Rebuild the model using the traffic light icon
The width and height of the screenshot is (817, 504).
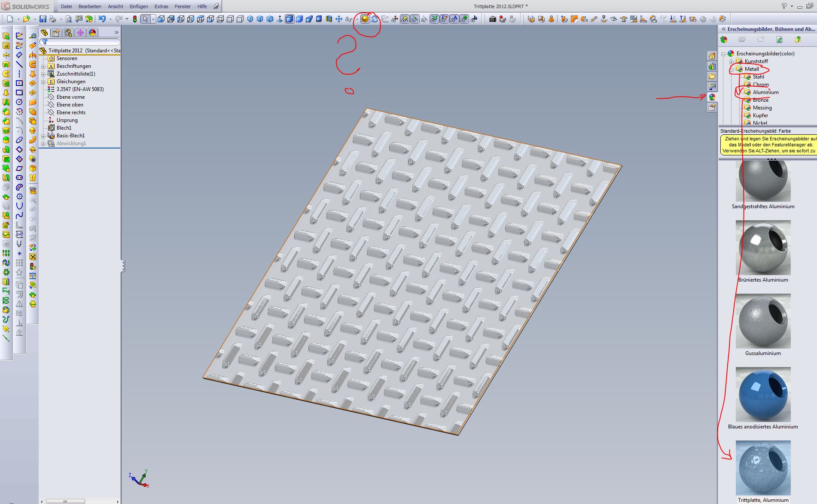click(135, 19)
